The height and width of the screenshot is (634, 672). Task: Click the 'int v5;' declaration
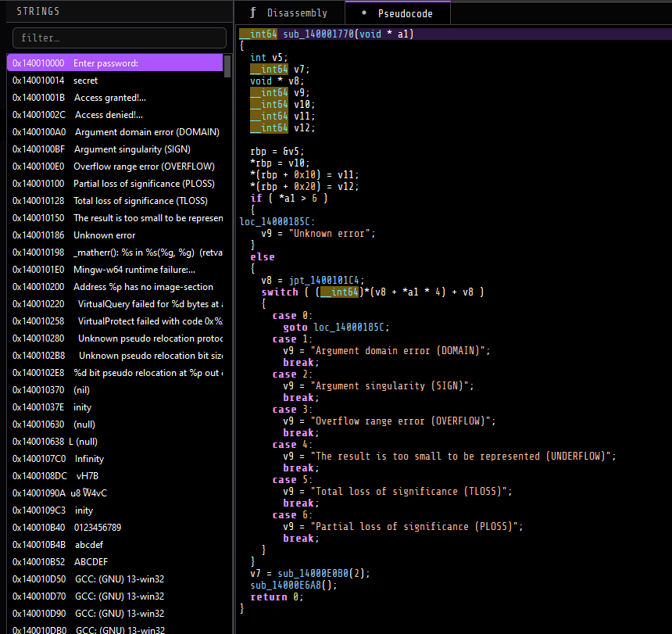[x=269, y=57]
